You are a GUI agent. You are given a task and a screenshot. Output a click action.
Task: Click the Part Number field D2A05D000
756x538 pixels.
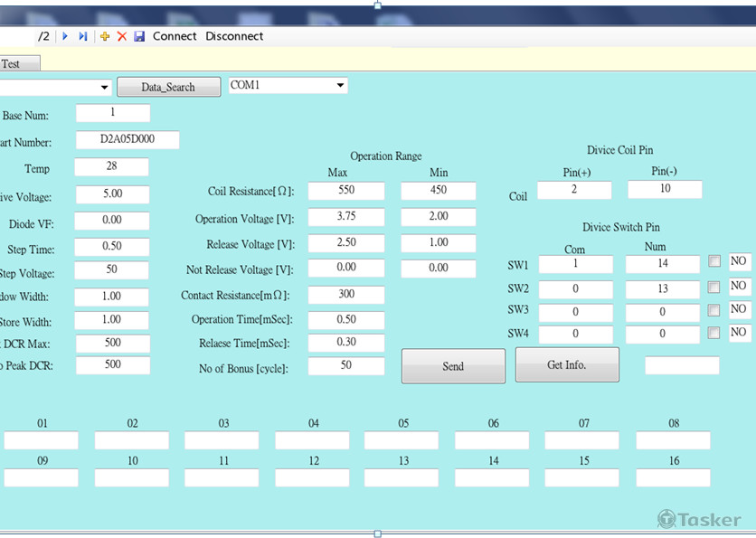[x=128, y=140]
